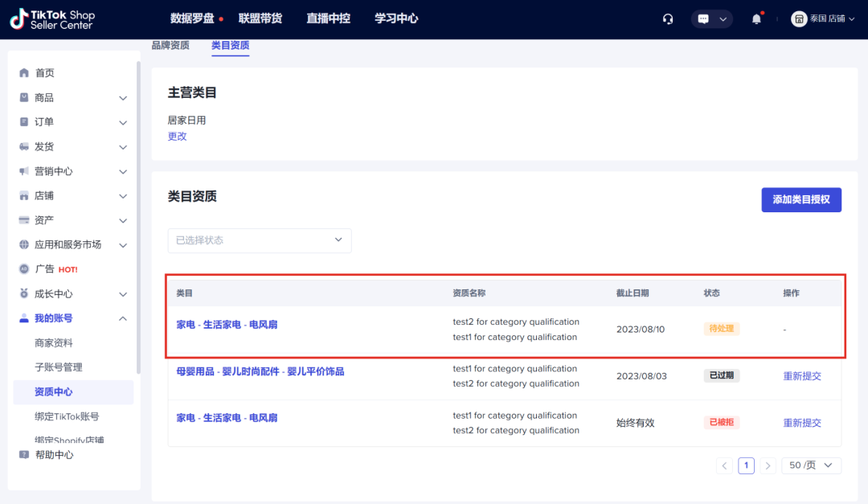Switch to the 品牌资质 tab

pos(170,45)
